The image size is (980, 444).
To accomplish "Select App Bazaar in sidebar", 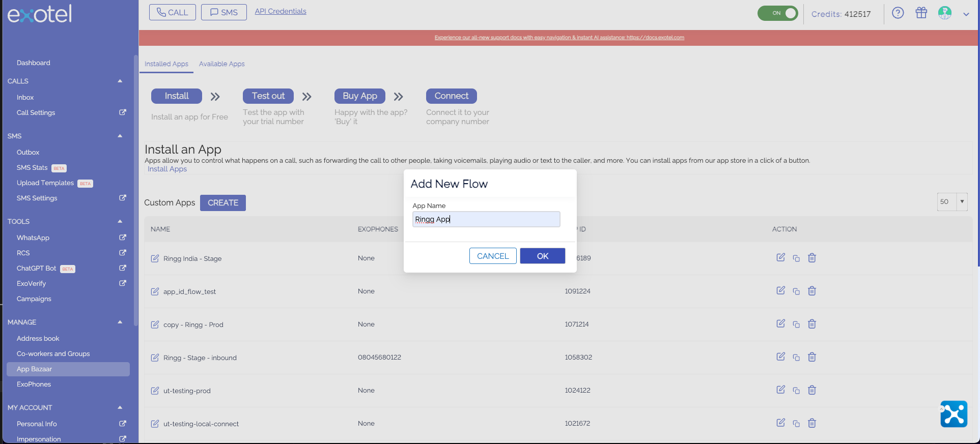I will (68, 369).
